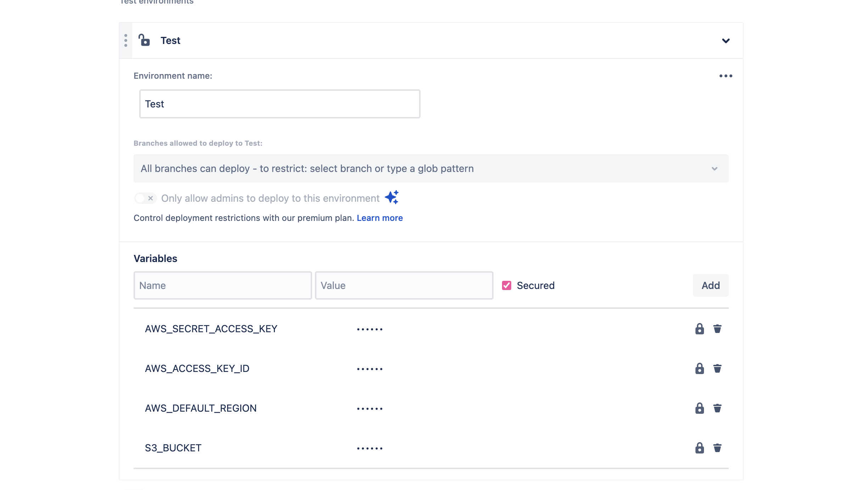
Task: Delete the AWS_ACCESS_KEY_ID variable
Action: click(717, 369)
